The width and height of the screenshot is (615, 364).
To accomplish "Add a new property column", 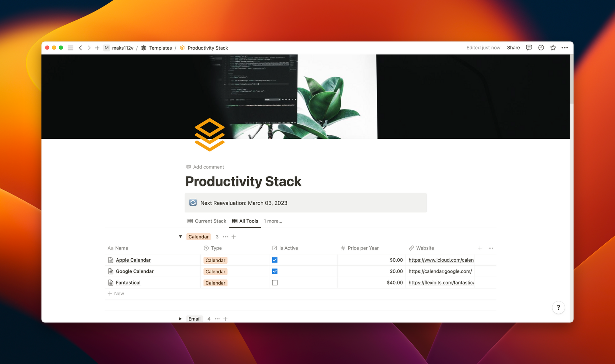I will (480, 248).
